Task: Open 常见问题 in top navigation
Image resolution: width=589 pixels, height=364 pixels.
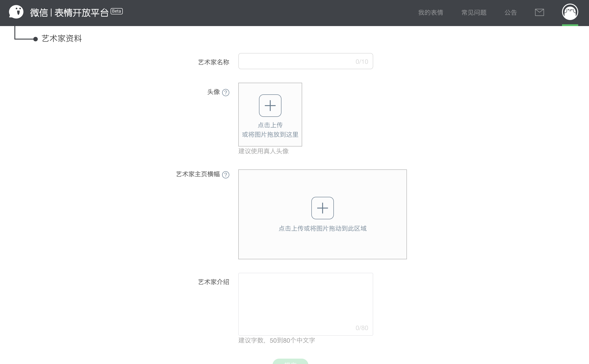Action: click(x=474, y=13)
